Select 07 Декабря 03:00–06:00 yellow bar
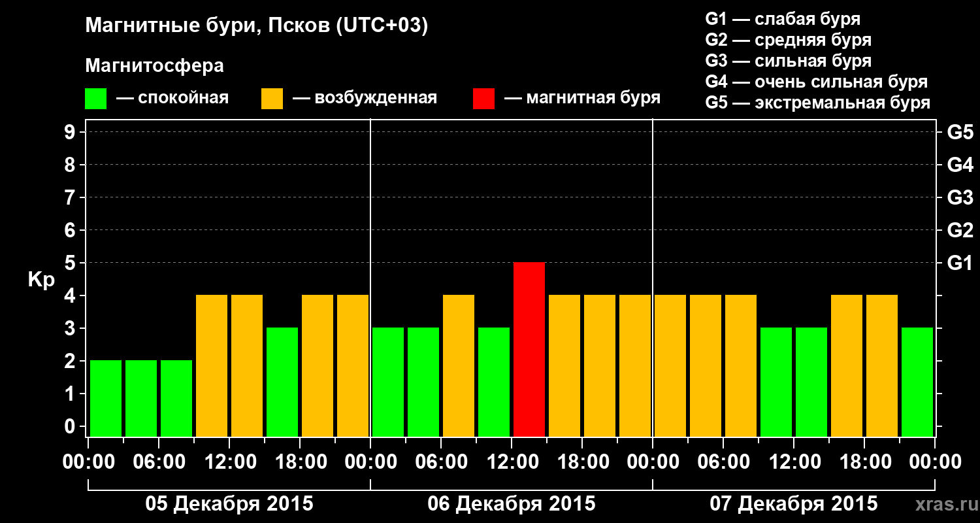980x523 pixels. point(706,365)
